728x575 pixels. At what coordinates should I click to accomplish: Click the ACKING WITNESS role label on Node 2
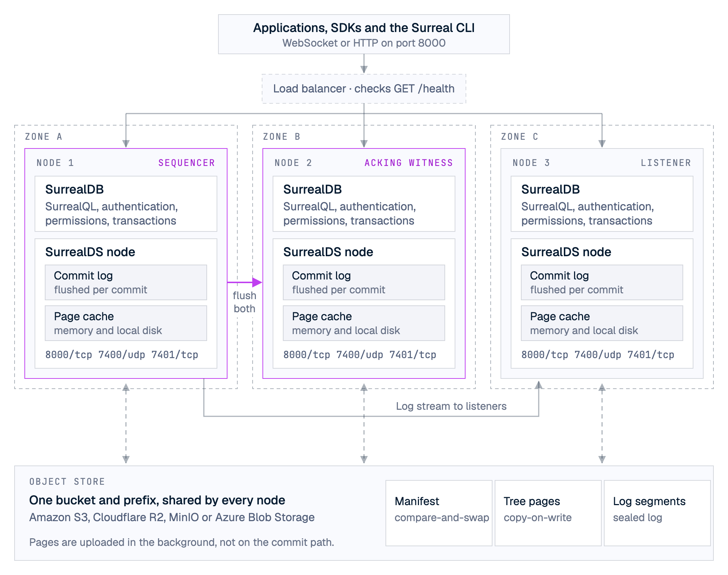pos(409,163)
